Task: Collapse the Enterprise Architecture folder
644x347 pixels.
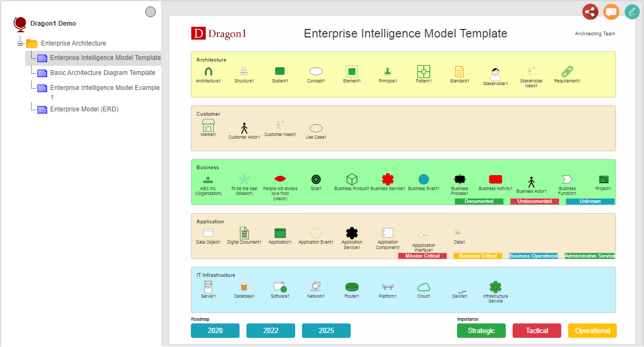Action: [x=21, y=43]
